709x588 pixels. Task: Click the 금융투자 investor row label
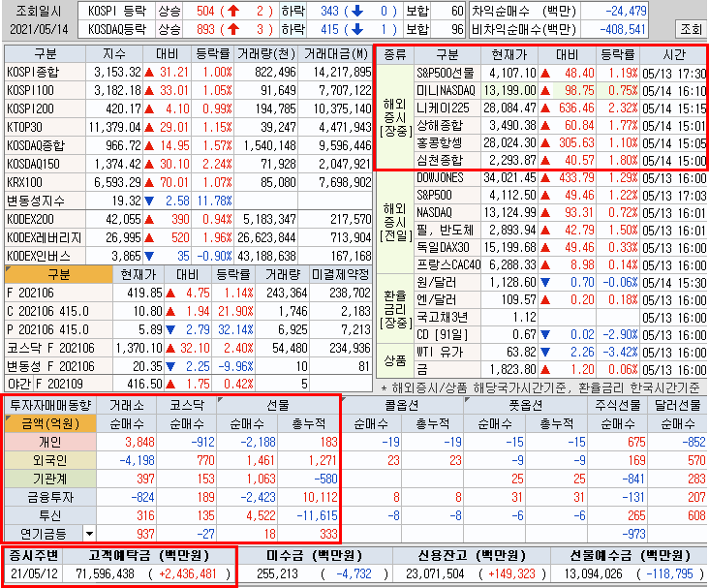50,498
